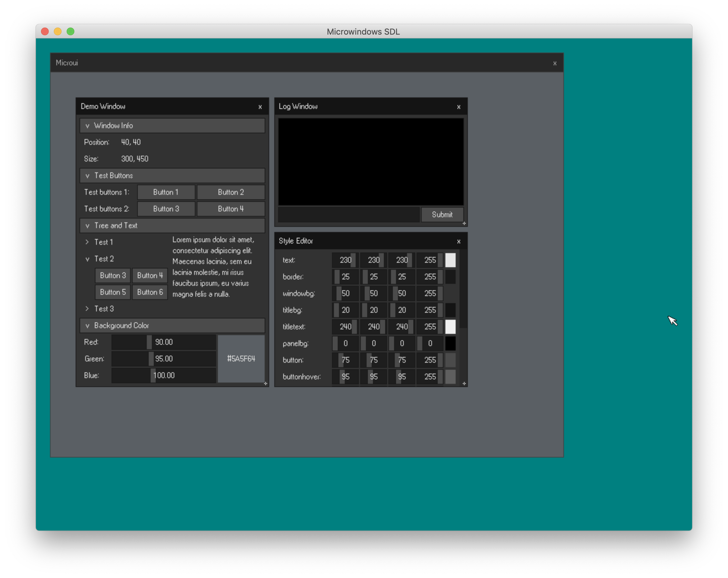Close the Demo Window with its x
Viewport: 728px width, 578px height.
point(260,107)
